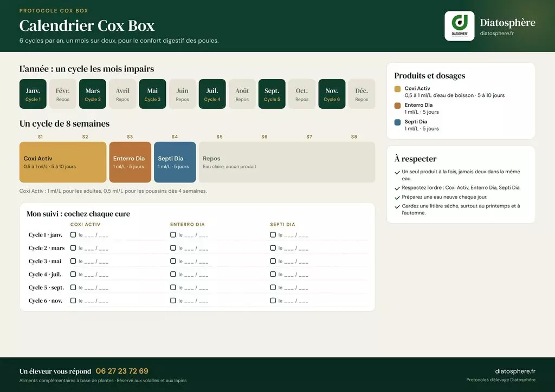The height and width of the screenshot is (392, 555).
Task: Click checkmark beside 'Respectez l'ordre'
Action: pyautogui.click(x=397, y=189)
